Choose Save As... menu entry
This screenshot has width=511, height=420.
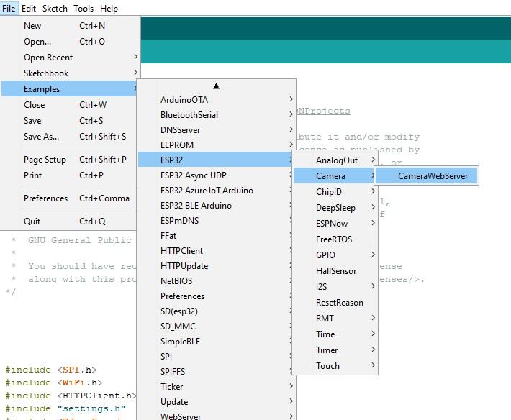[x=70, y=137]
